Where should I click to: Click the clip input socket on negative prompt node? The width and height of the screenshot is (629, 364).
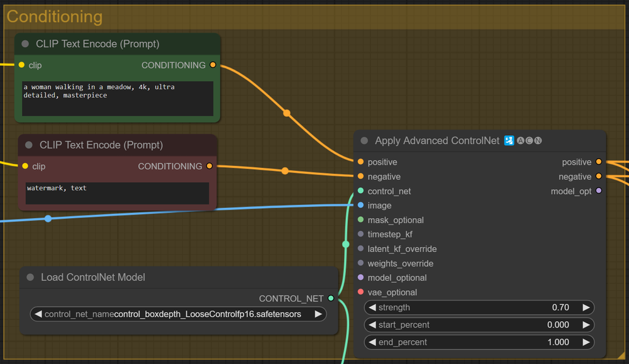coord(25,166)
